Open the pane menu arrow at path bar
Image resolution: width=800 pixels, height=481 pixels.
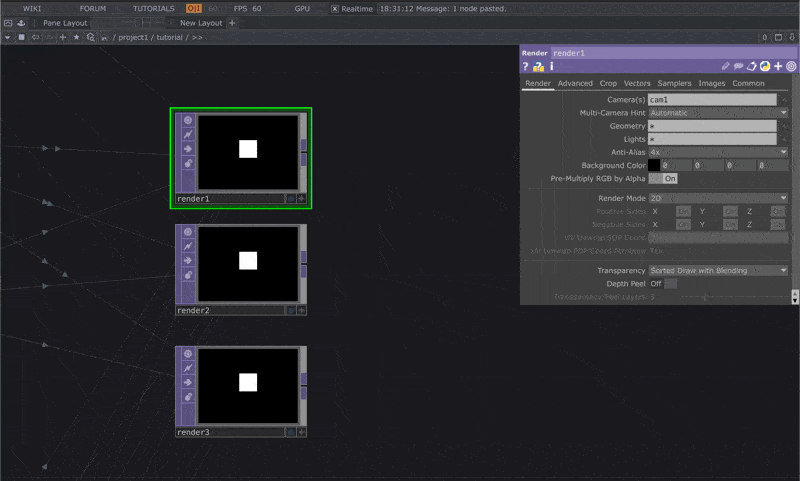tap(7, 37)
